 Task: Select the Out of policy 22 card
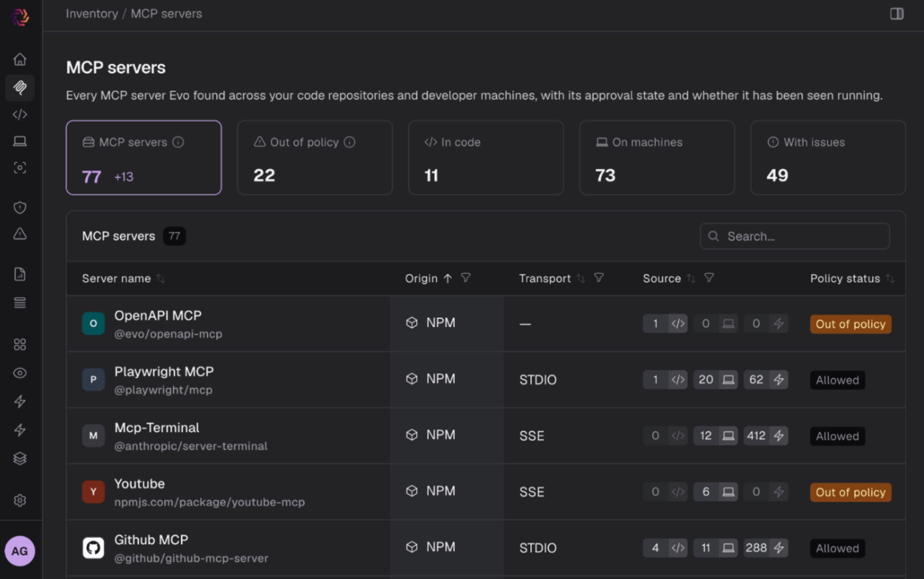point(314,158)
